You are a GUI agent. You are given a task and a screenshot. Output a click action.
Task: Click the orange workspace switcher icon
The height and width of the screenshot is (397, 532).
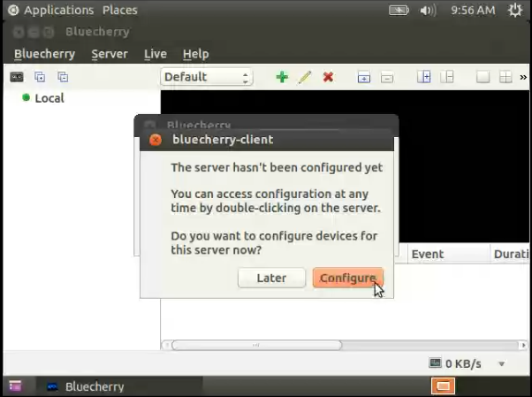443,386
